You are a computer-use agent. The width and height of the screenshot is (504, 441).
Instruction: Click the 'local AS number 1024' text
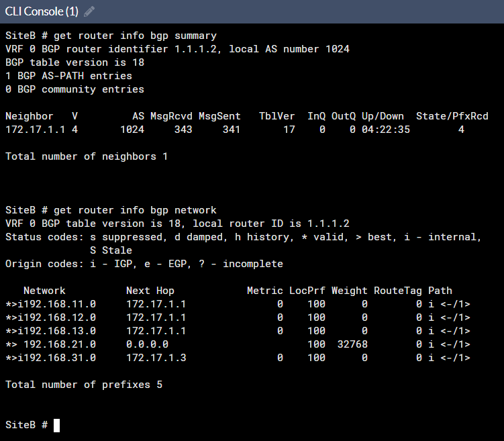(289, 49)
